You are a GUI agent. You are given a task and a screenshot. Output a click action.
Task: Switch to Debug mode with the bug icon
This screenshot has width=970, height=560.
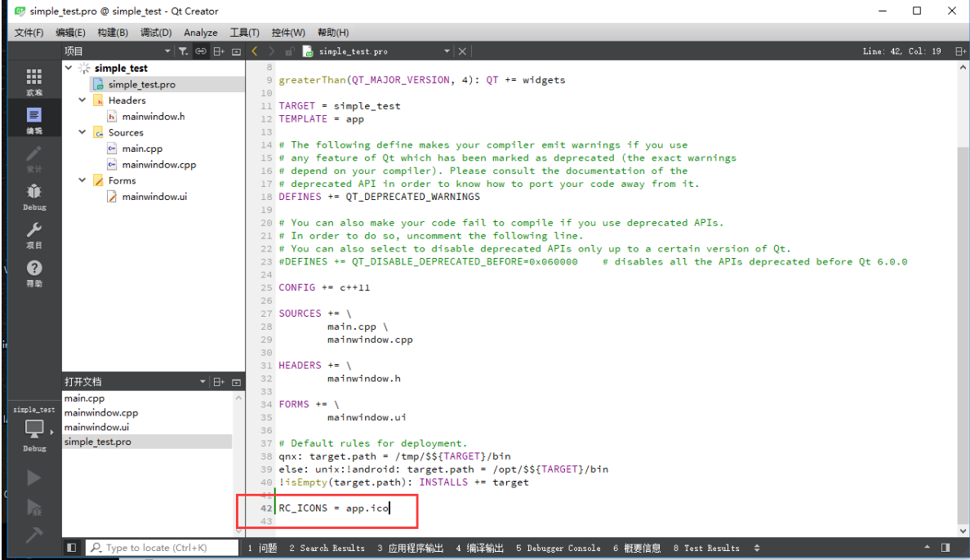point(34,197)
